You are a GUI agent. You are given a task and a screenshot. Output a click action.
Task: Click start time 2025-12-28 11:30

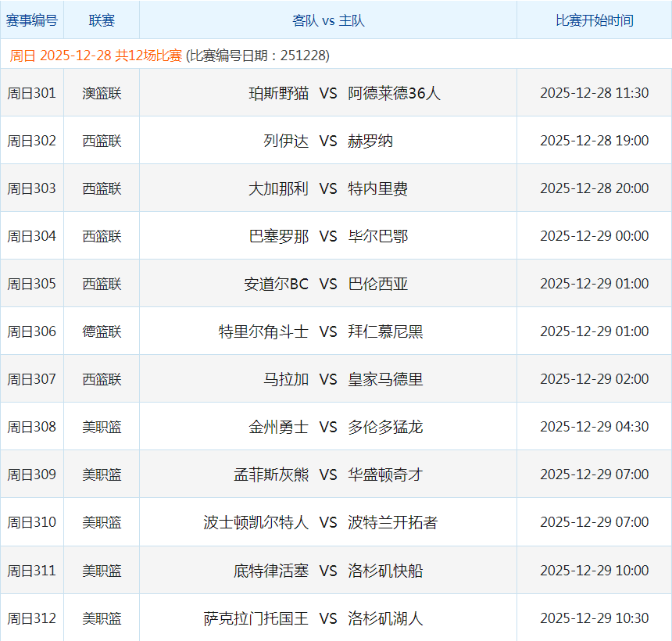595,93
